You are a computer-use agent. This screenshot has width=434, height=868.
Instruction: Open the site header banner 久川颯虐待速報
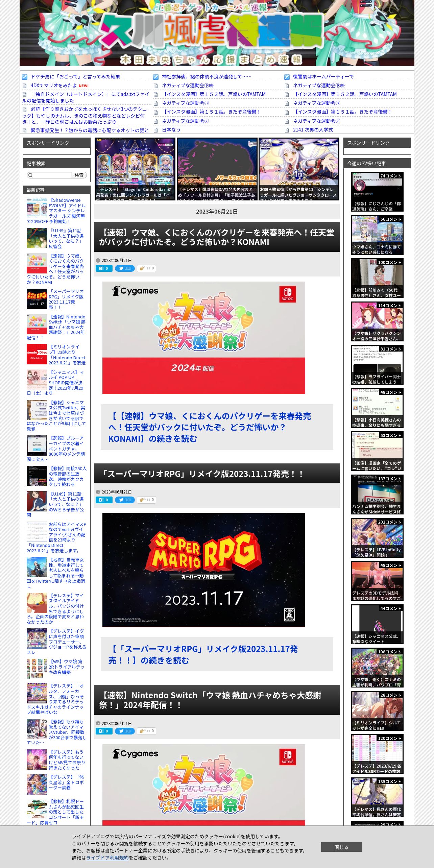point(217,33)
